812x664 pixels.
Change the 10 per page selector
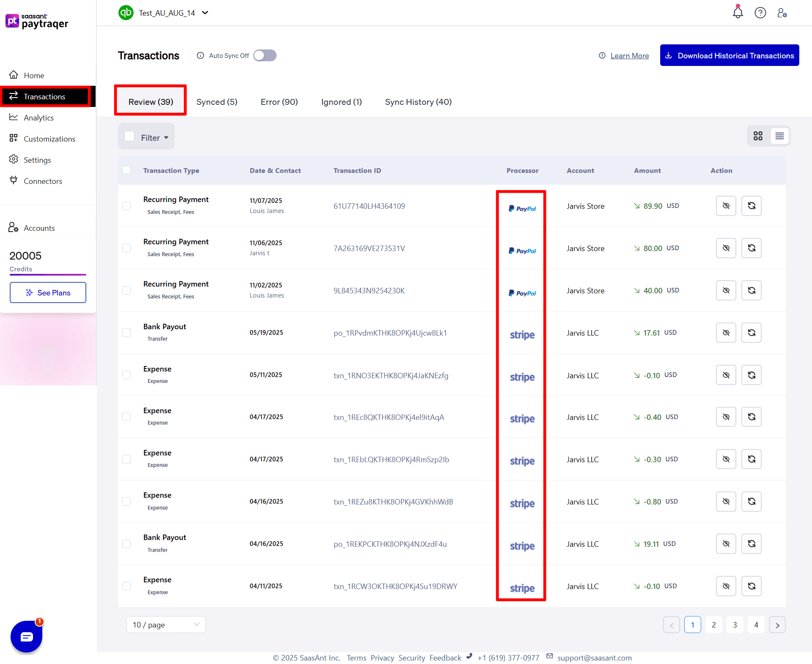tap(165, 624)
